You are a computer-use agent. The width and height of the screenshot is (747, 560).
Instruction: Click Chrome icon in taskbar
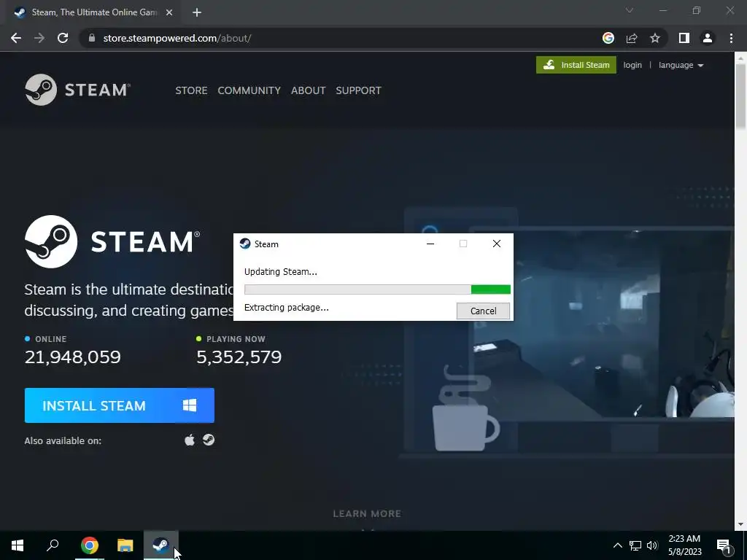89,545
